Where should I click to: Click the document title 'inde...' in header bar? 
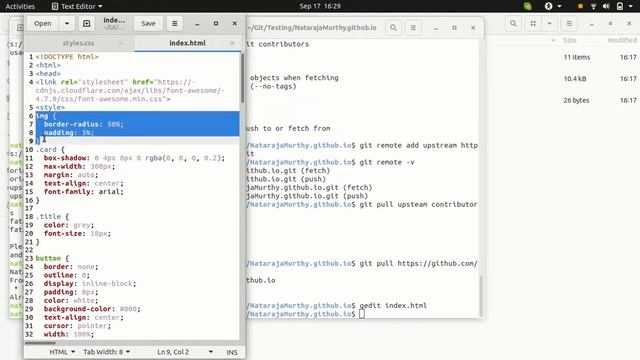pos(114,20)
